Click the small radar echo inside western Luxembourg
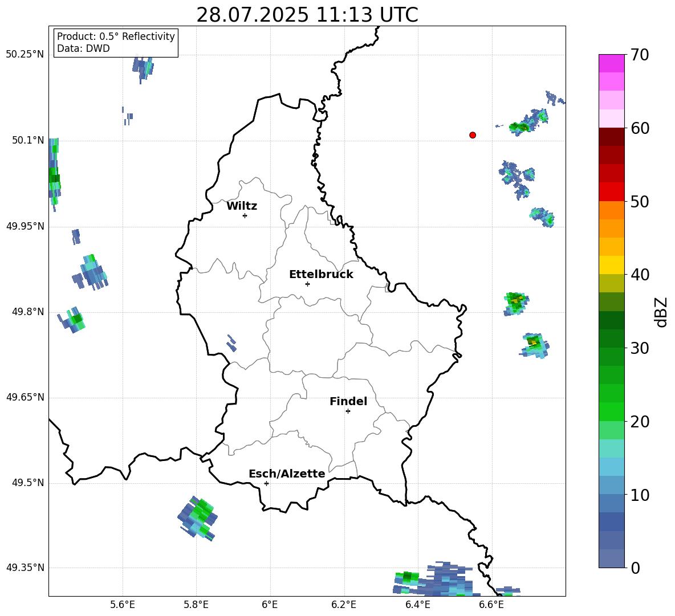 [231, 343]
